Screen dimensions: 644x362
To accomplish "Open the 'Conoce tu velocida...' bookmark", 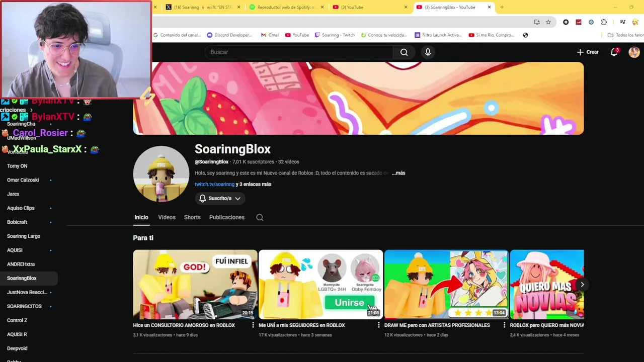I will click(384, 35).
